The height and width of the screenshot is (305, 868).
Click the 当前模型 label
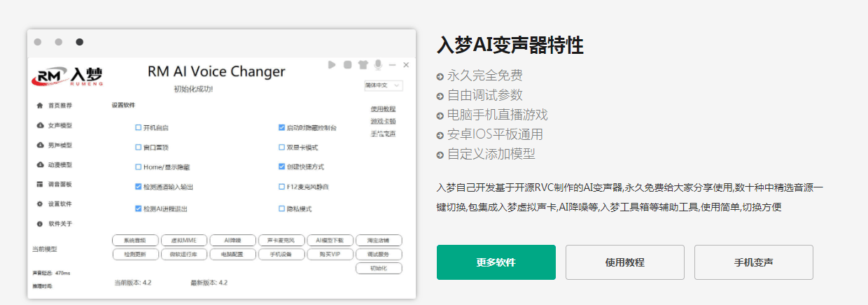point(44,249)
